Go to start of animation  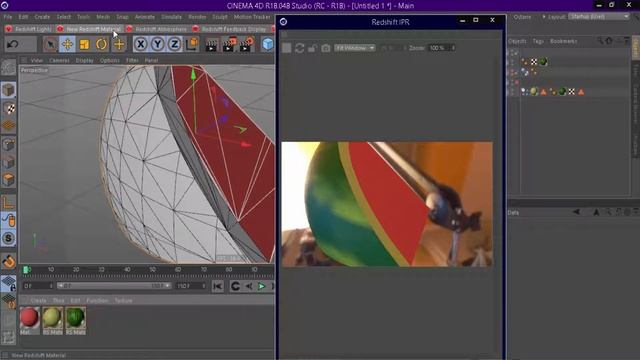pos(218,287)
